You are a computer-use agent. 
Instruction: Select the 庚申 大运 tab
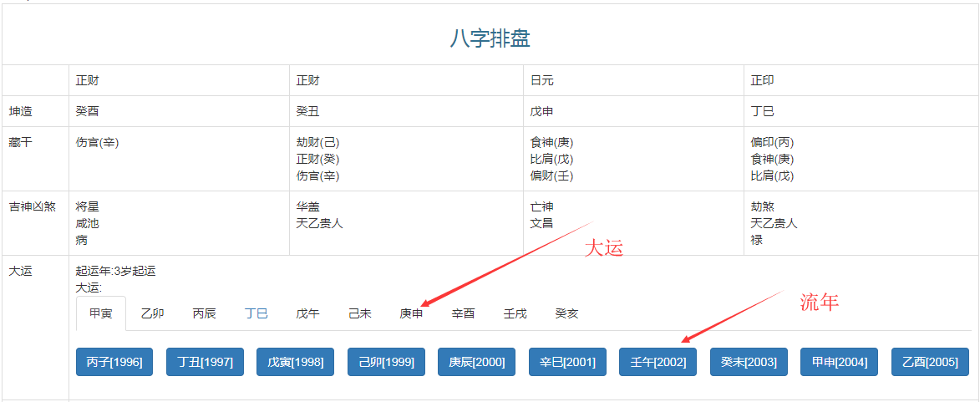click(x=411, y=313)
